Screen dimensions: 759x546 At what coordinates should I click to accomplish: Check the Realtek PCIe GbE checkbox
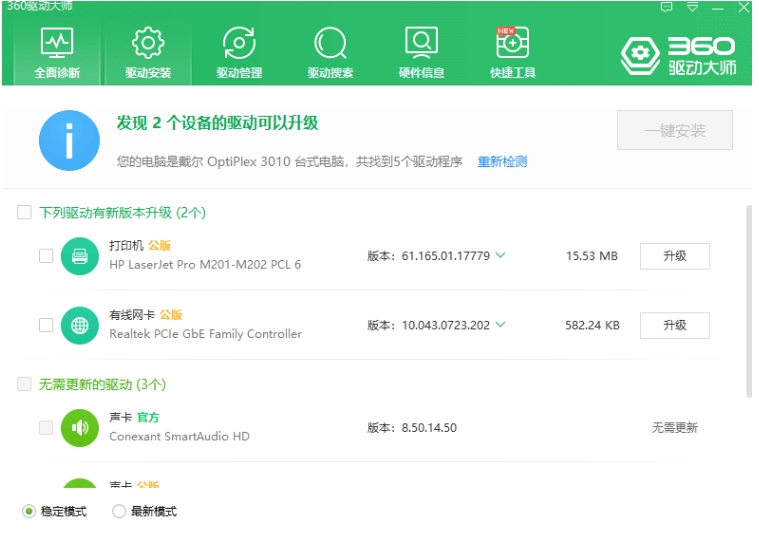[x=46, y=325]
